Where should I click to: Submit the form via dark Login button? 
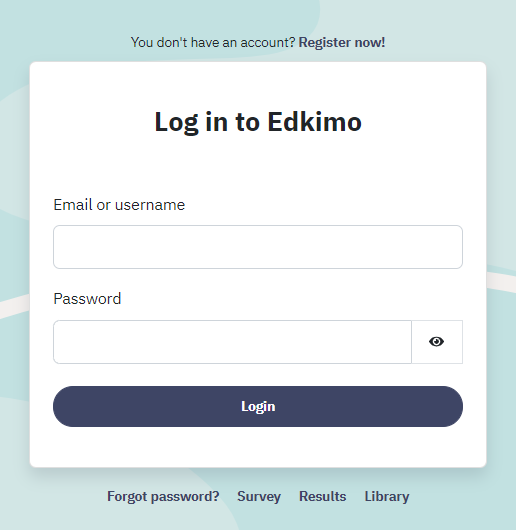point(258,406)
